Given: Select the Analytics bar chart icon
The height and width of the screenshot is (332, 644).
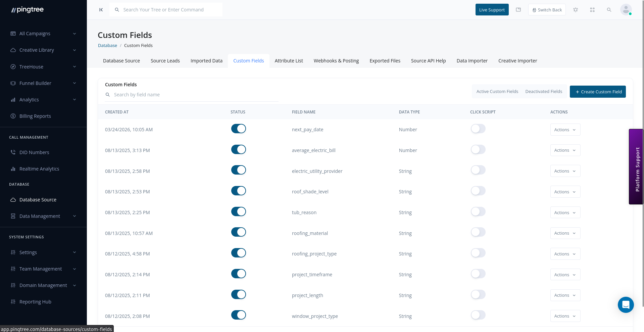Looking at the screenshot, I should 13,99.
